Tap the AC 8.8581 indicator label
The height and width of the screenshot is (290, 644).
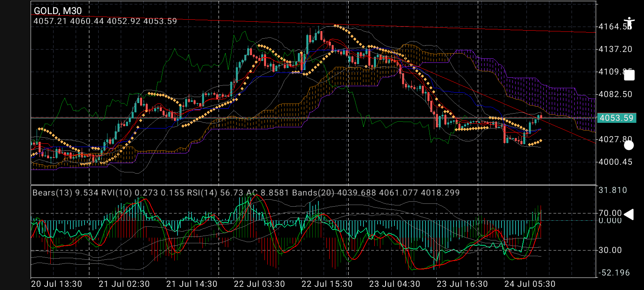[x=267, y=193]
